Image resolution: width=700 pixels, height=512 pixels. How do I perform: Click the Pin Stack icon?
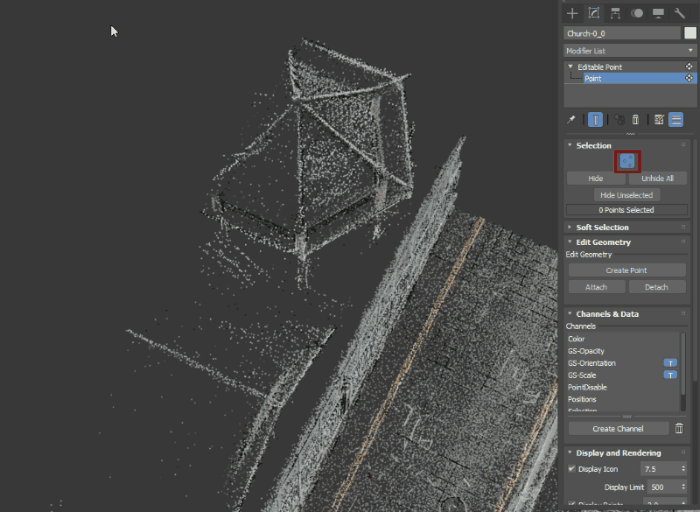[571, 120]
